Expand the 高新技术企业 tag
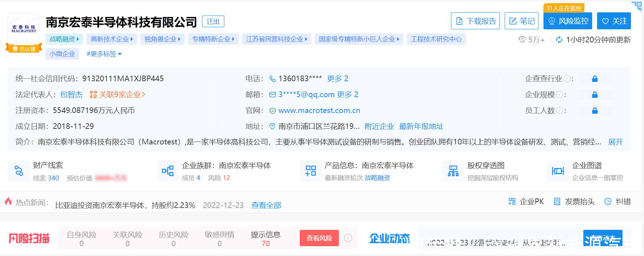This screenshot has height=256, width=644. point(111,39)
